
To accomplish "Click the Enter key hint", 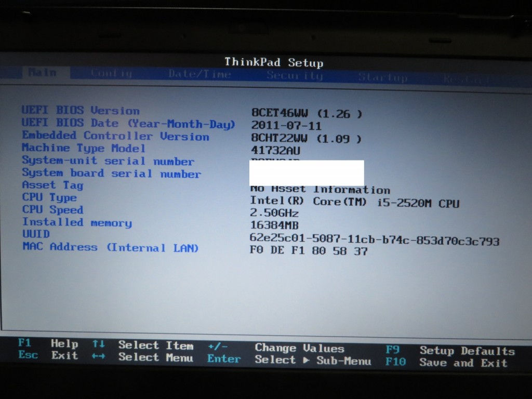I will 224,358.
